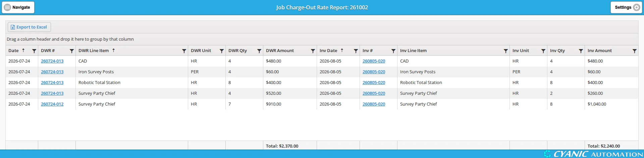Filter the DWR # column

tap(71, 51)
